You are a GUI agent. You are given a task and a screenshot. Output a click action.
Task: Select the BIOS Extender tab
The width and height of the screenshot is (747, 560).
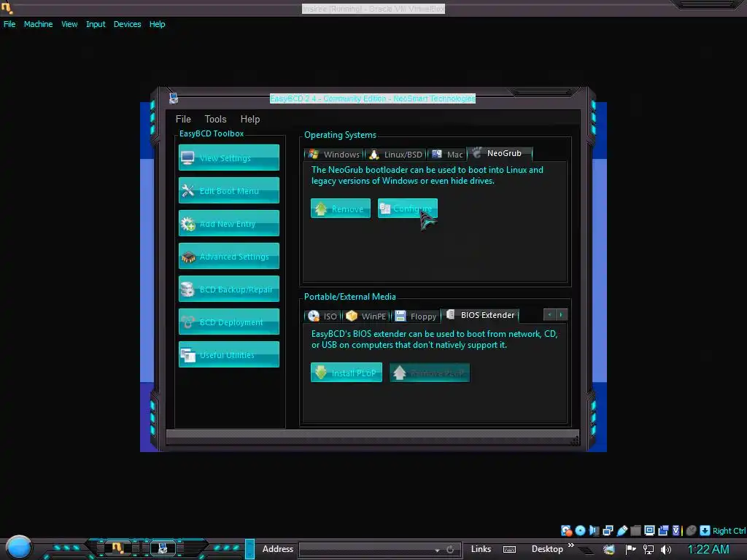[x=480, y=315]
